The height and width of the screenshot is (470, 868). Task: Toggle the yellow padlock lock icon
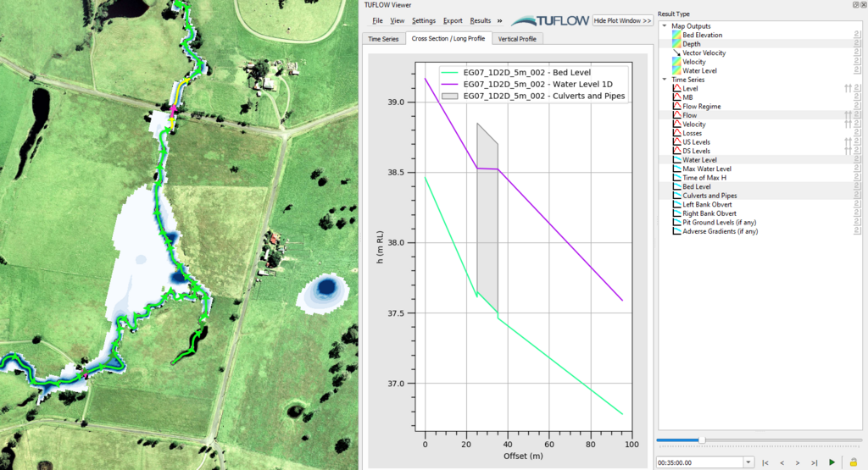coord(853,462)
